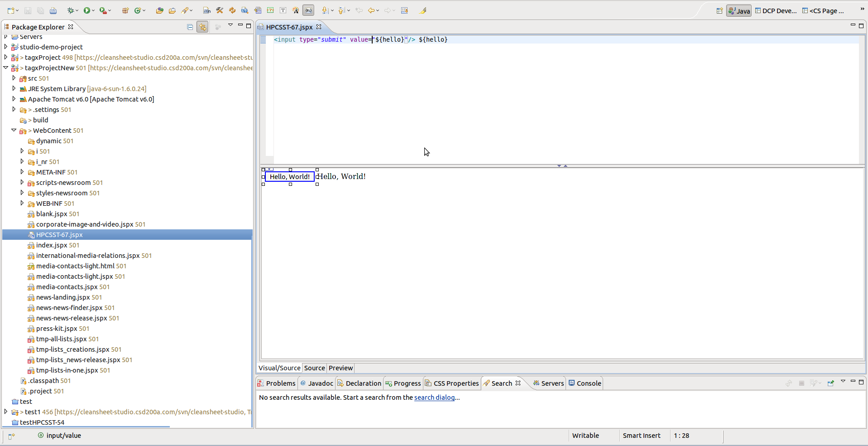The image size is (868, 446).
Task: Toggle the EL expression toolbar button
Action: coord(308,10)
